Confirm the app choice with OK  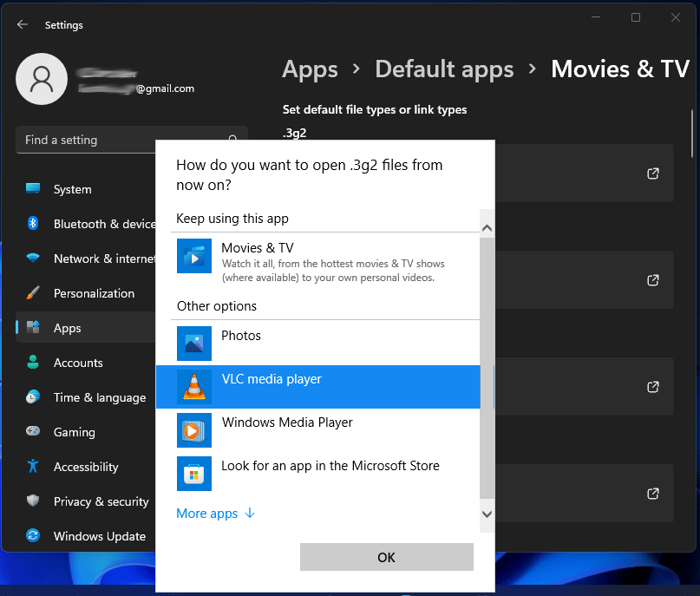pos(386,556)
